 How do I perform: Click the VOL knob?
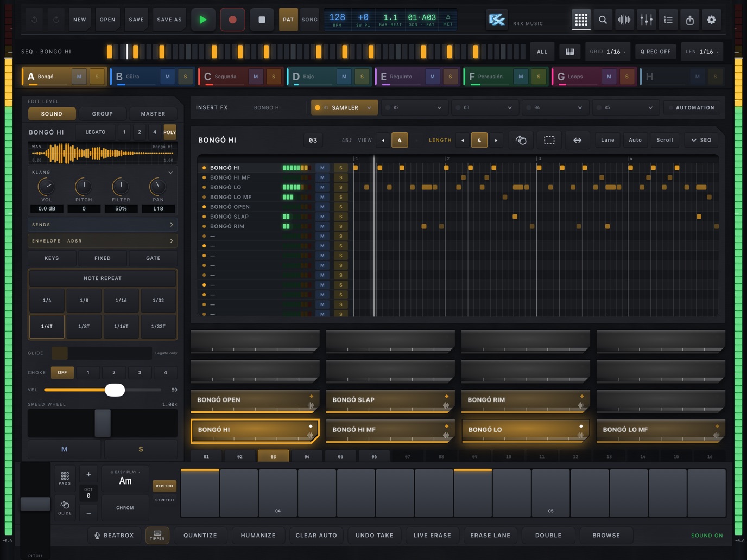coord(47,187)
